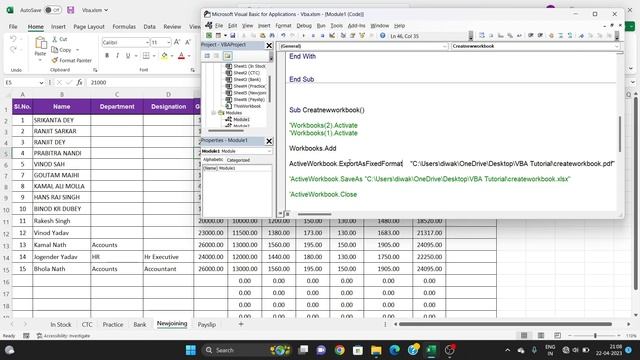
Task: Open the Tools menu in VBA editor
Action: (336, 26)
